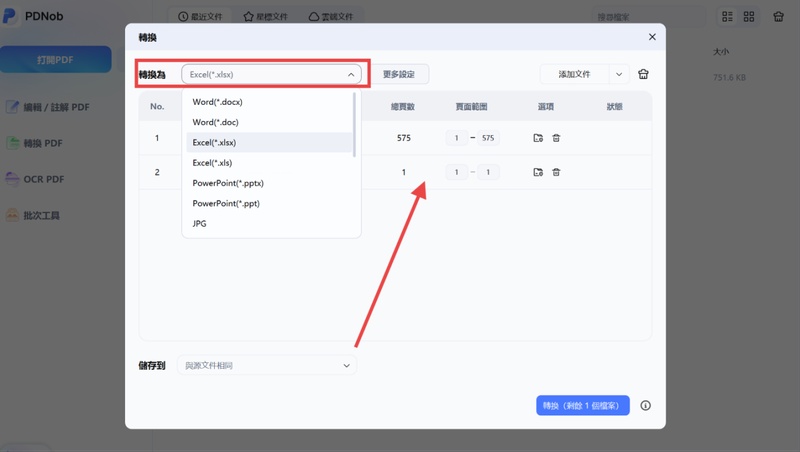Switch to list view icon in top bar

coord(727,16)
